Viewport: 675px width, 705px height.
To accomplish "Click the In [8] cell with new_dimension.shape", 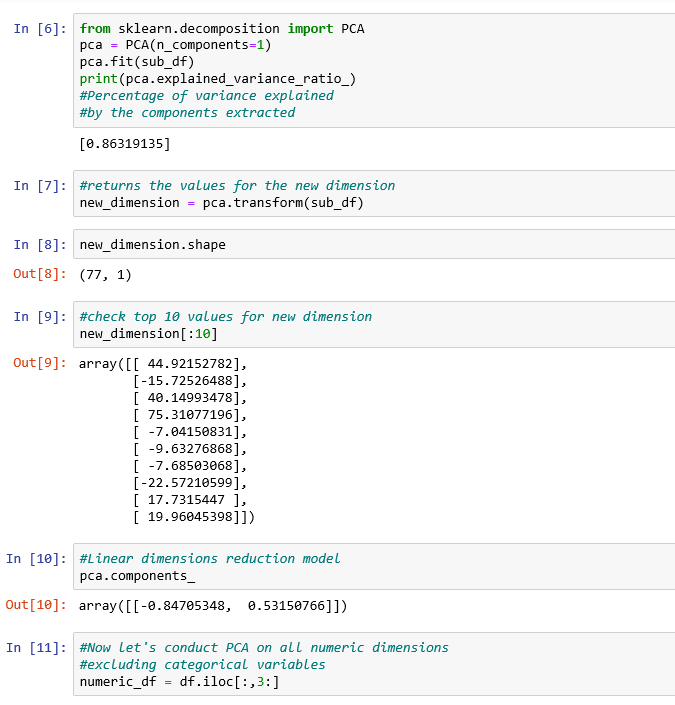I will tap(374, 244).
